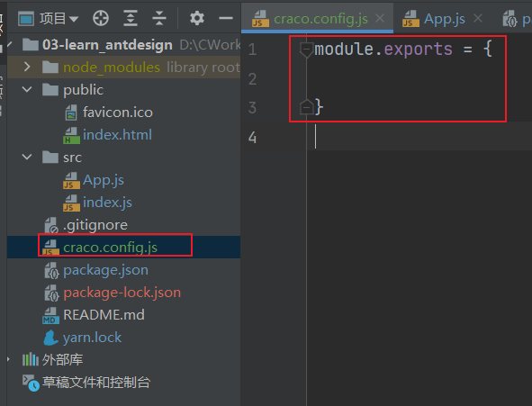The height and width of the screenshot is (406, 532).
Task: Select the 03-learn_antdesign project root
Action: [107, 45]
